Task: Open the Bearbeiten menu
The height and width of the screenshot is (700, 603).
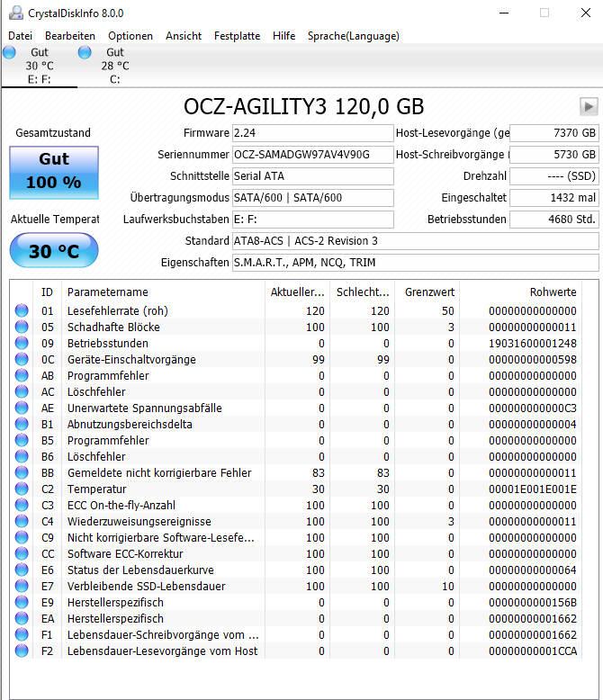Action: (x=70, y=36)
